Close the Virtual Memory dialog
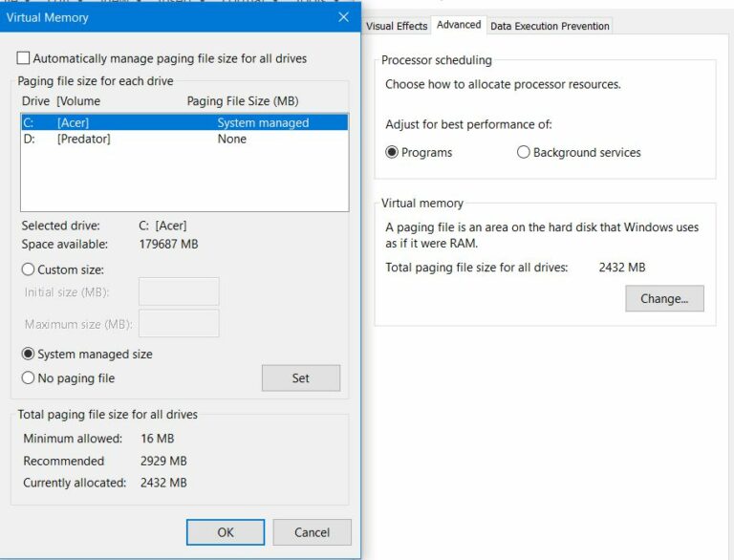The image size is (734, 560). pyautogui.click(x=343, y=17)
